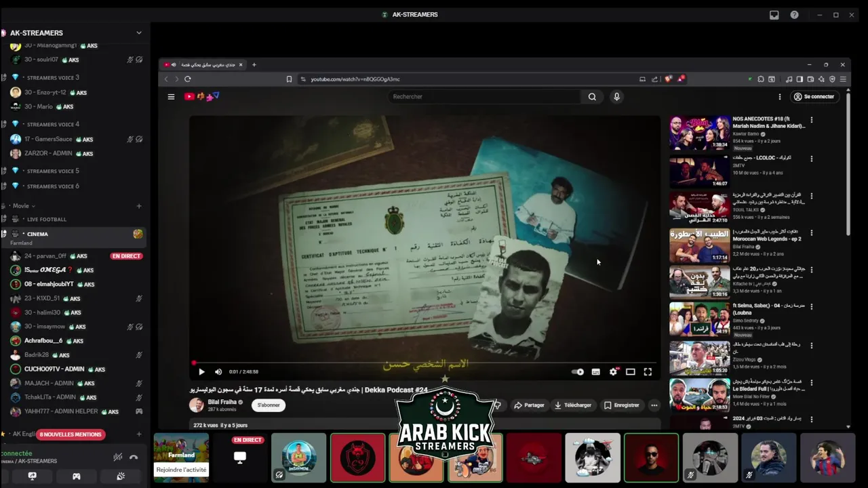The height and width of the screenshot is (488, 868).
Task: Open the browser main menu icon
Action: [843, 79]
